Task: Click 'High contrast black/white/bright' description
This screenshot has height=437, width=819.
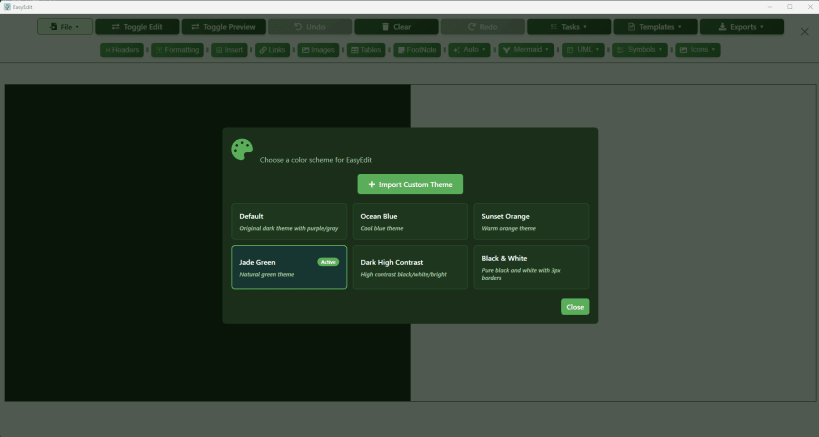Action: pos(403,274)
